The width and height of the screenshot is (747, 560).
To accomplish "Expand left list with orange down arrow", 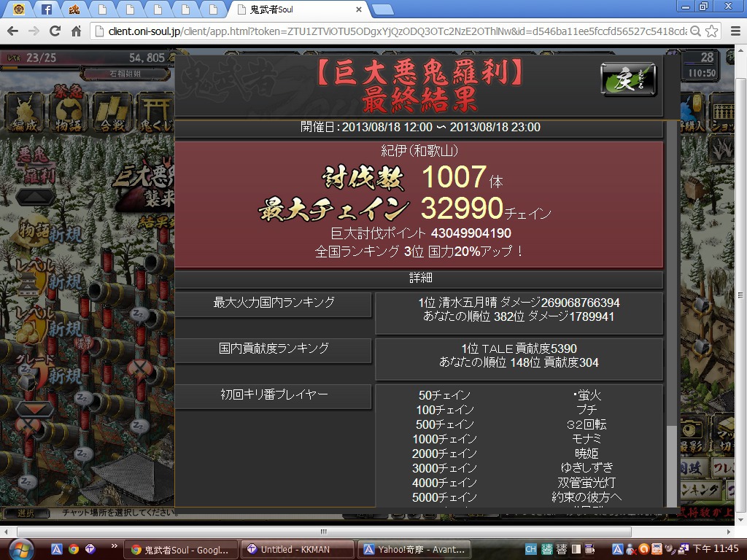I will pos(35,408).
